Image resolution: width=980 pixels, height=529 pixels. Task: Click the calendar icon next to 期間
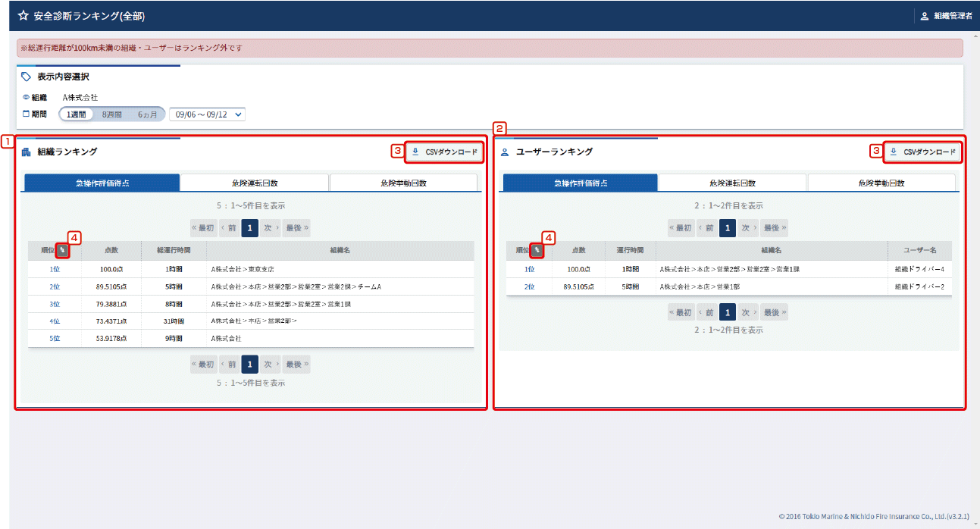27,114
